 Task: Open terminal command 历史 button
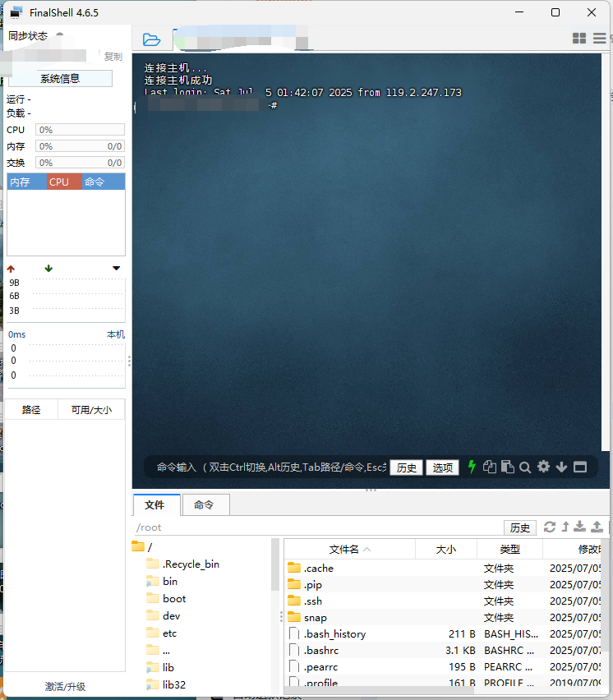pyautogui.click(x=406, y=467)
